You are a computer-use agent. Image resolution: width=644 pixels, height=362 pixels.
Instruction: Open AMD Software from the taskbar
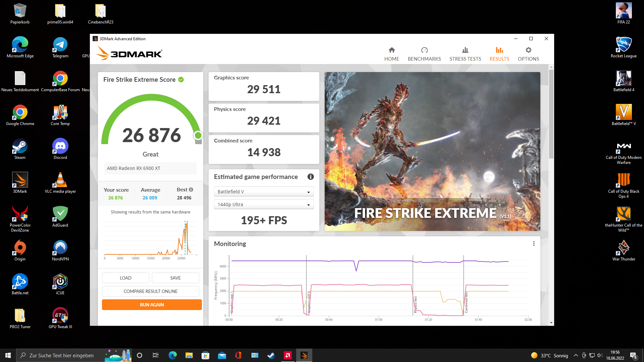[x=288, y=355]
